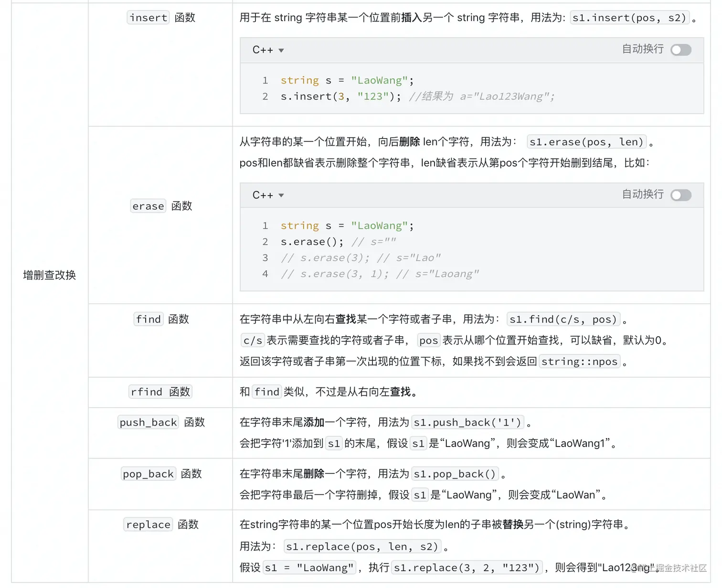Click string s = "LaoWang" in insert block

pyautogui.click(x=347, y=80)
